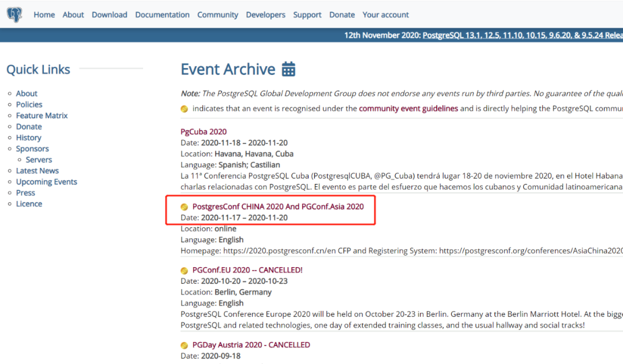Open the Developers menu item
The width and height of the screenshot is (623, 364).
click(265, 14)
